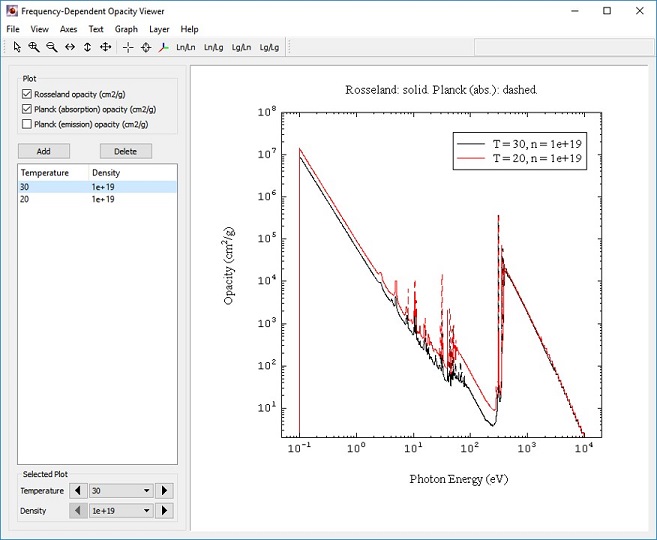This screenshot has width=657, height=540.
Task: Select the row with temperature 20
Action: click(60, 199)
